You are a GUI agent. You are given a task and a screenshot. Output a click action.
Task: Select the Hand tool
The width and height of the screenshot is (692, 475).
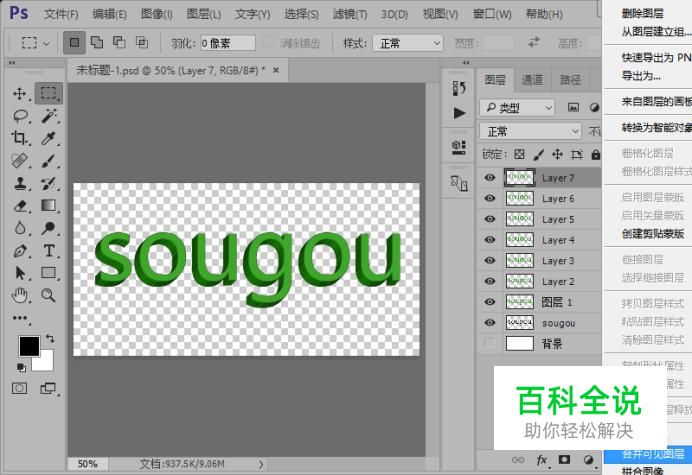point(19,295)
